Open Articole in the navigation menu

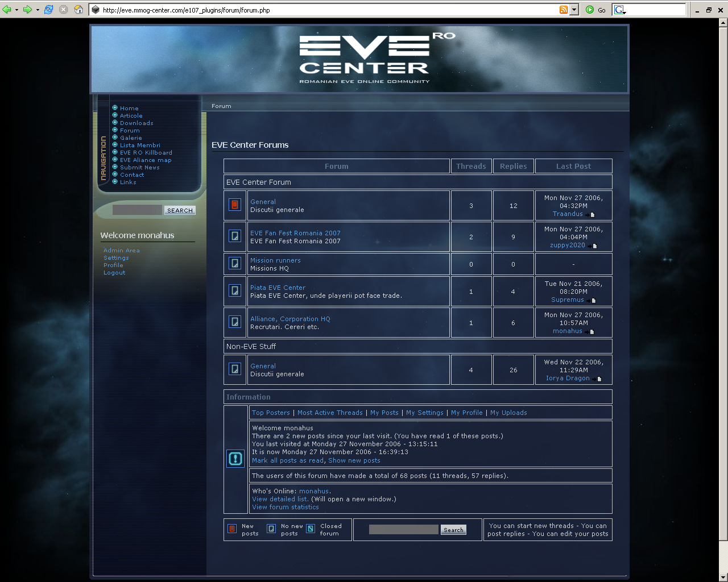pos(131,115)
